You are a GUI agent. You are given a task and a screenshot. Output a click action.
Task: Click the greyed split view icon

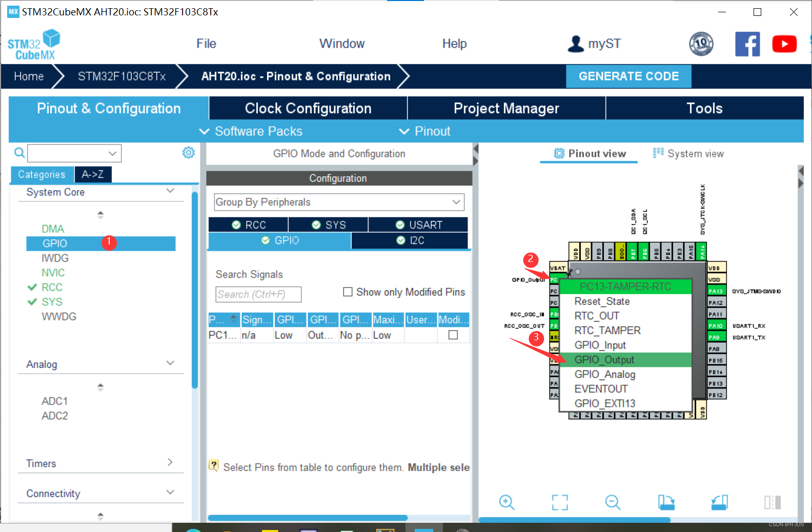click(773, 502)
